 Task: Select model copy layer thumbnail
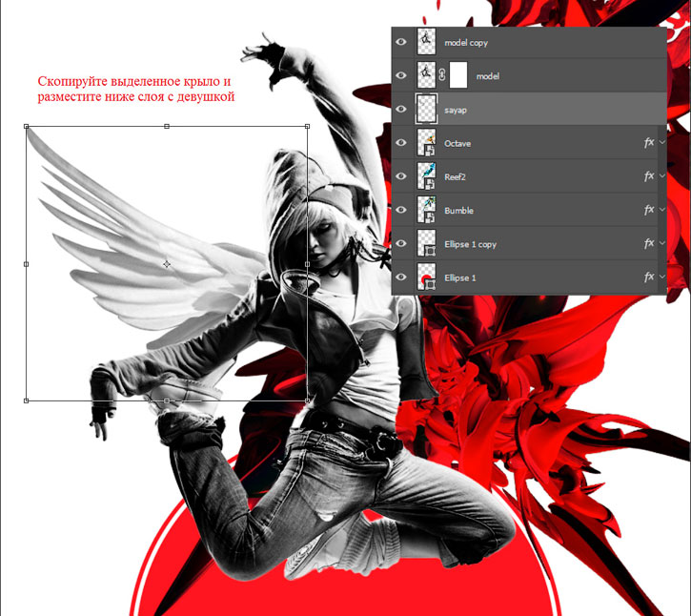426,42
